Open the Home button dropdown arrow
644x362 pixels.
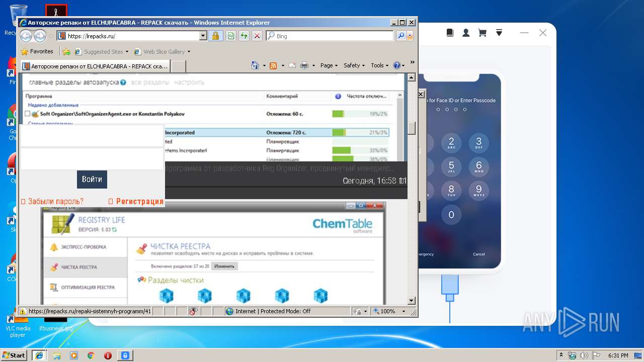point(264,65)
